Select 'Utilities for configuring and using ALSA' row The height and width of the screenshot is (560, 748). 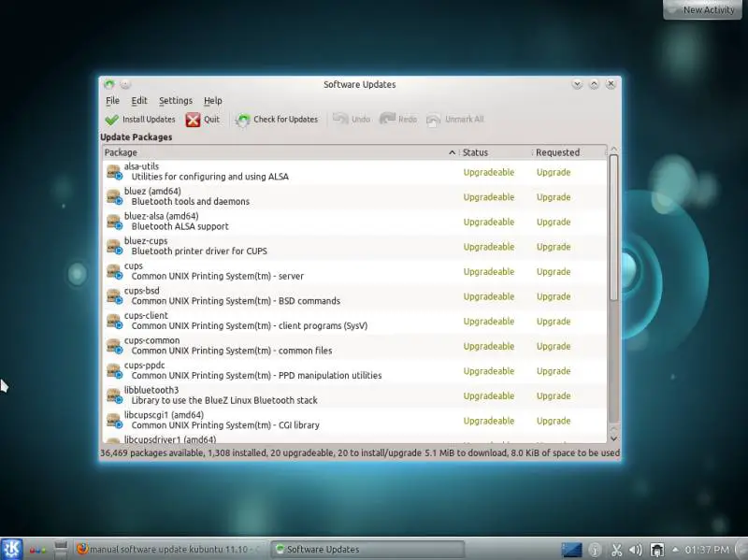pos(209,177)
